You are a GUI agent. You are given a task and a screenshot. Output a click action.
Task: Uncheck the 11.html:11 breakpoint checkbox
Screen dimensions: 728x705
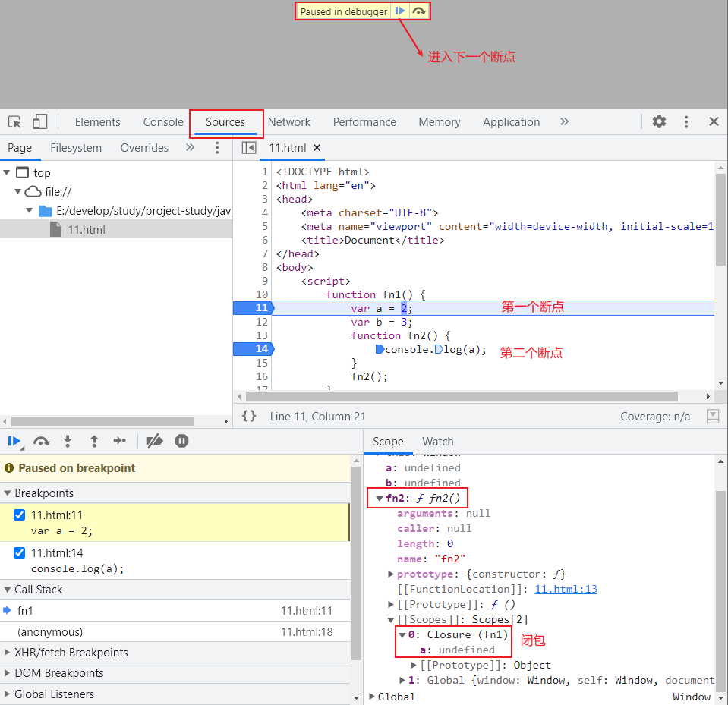(x=20, y=515)
